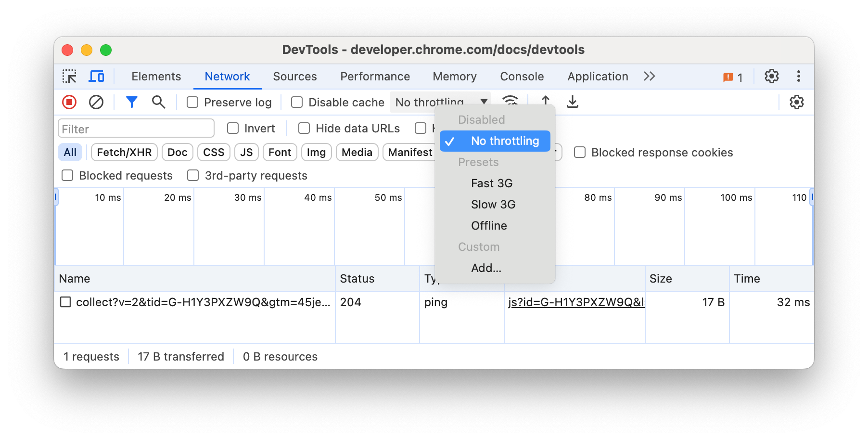Open the js?id=G-H1Y3PXZW9Q initiator link
This screenshot has height=440, width=868.
click(575, 302)
